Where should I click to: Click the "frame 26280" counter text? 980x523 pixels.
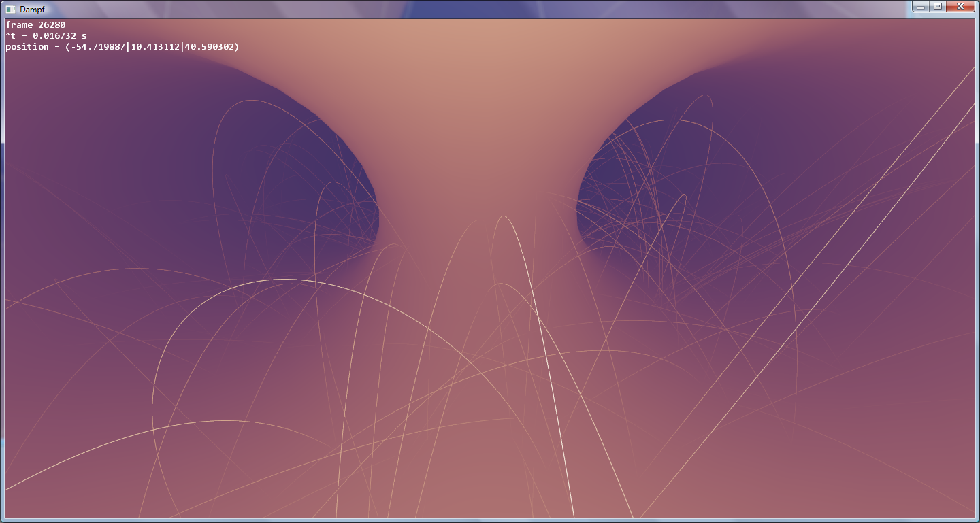pyautogui.click(x=35, y=25)
